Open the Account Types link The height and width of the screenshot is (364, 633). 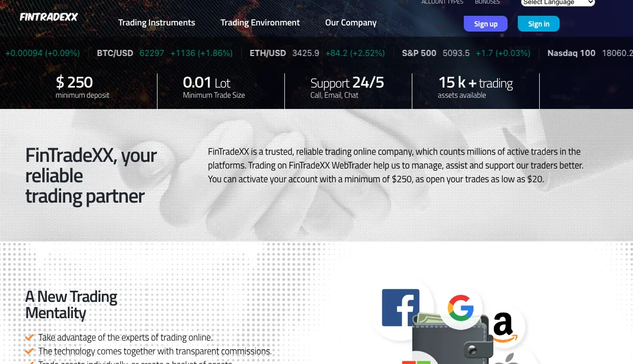click(442, 2)
